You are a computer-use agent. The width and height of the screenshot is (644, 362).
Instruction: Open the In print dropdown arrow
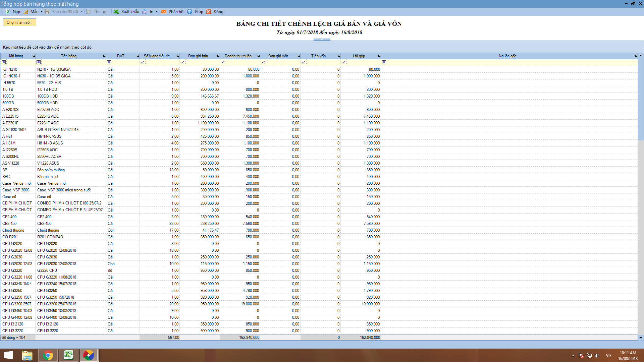point(156,12)
